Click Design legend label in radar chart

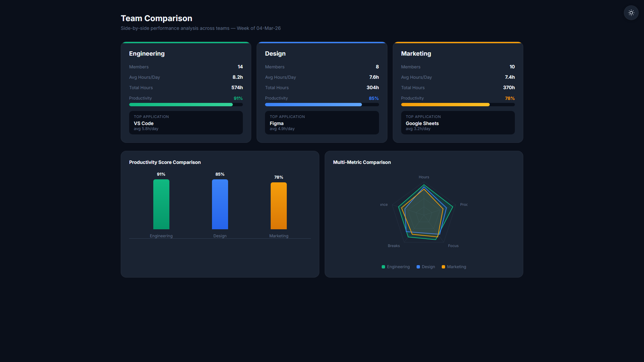[x=428, y=267]
